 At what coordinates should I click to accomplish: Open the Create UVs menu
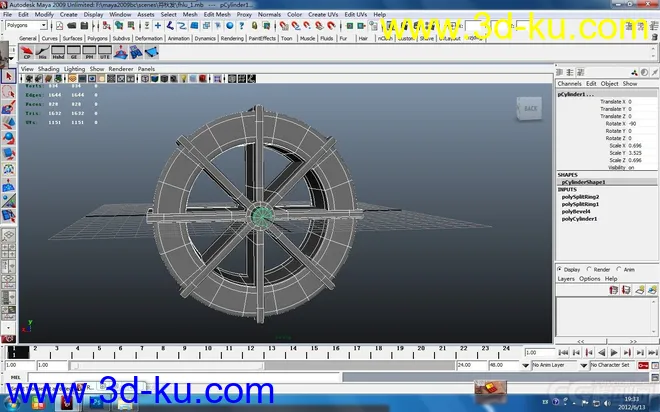pos(323,14)
